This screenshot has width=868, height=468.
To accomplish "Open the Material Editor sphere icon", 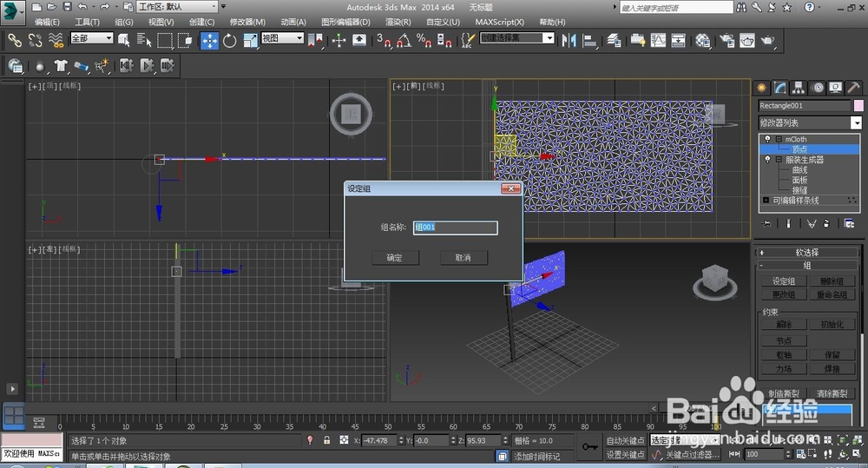I will click(x=702, y=40).
